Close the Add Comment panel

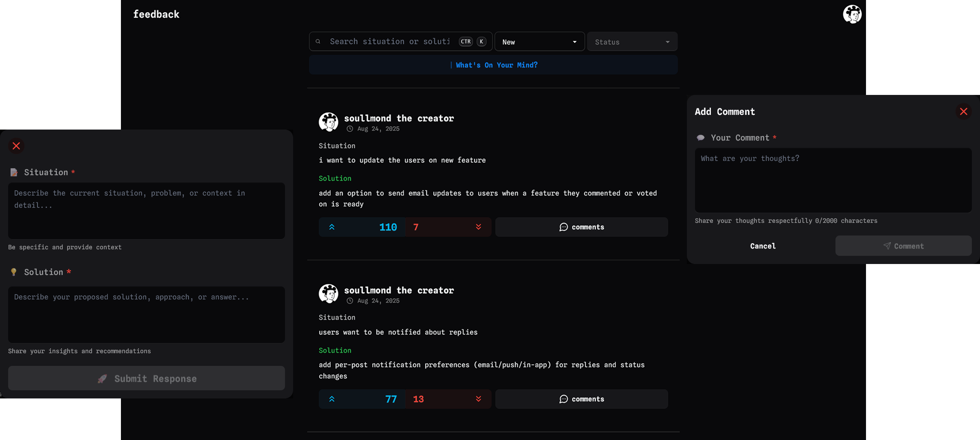point(963,111)
